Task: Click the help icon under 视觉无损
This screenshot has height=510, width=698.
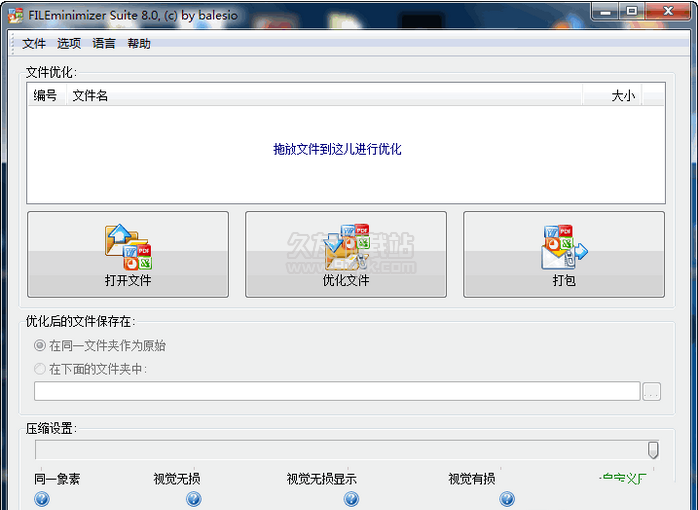Action: point(194,499)
